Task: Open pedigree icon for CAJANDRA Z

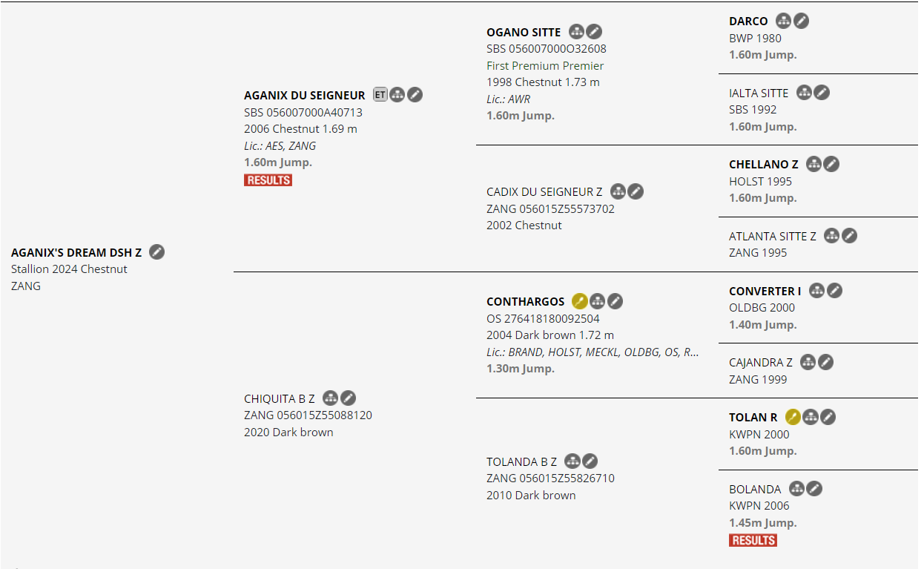Action: [808, 363]
